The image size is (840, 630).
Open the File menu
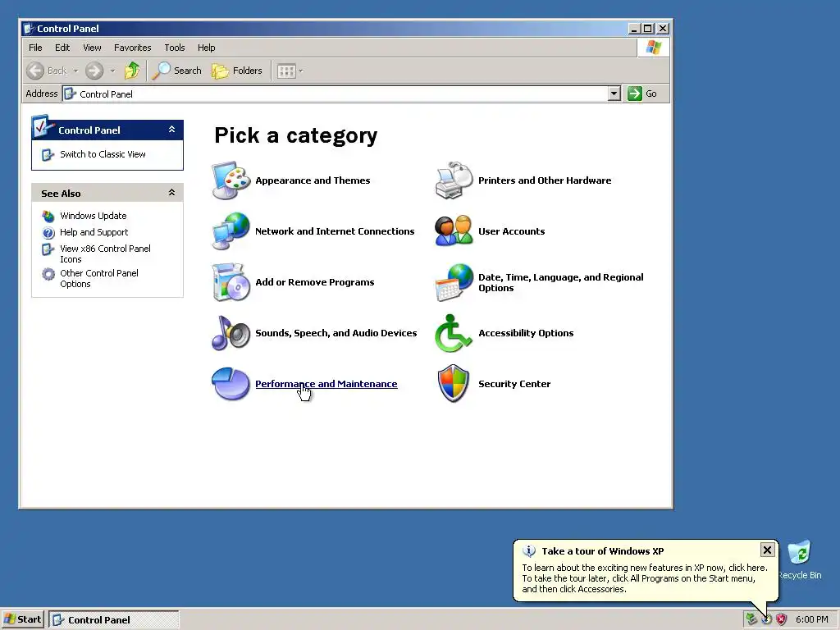pos(35,48)
